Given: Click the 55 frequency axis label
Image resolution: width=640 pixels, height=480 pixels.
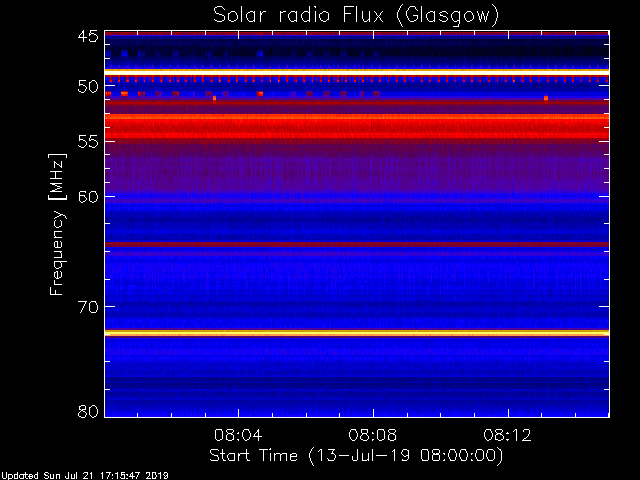Looking at the screenshot, I should click(88, 142).
